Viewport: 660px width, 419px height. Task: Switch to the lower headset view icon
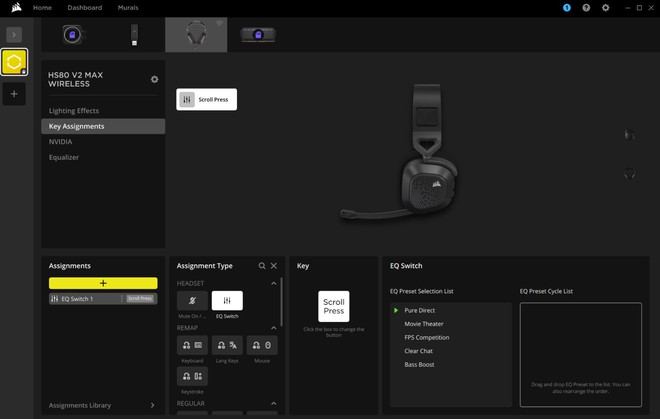coord(629,173)
